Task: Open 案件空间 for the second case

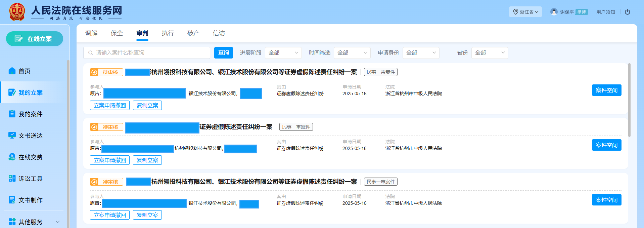Action: (x=606, y=145)
